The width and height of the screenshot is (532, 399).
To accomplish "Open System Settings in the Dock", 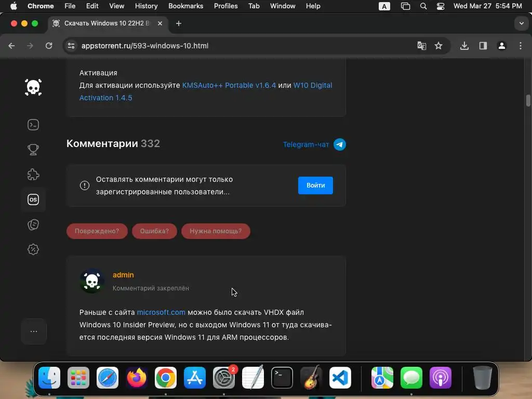I will click(224, 378).
